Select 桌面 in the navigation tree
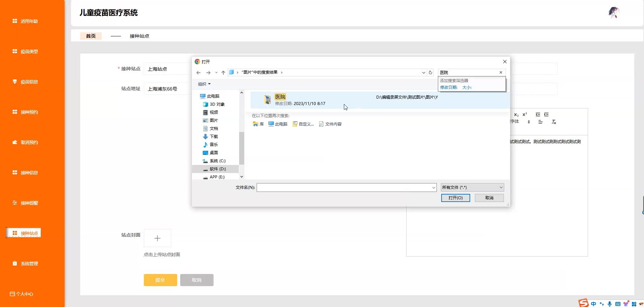644x307 pixels. (x=211, y=153)
